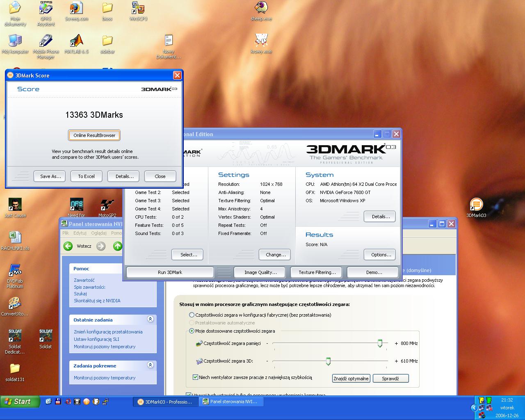The height and width of the screenshot is (420, 525).
Task: Show hidden system tray icons
Action: pos(474,408)
